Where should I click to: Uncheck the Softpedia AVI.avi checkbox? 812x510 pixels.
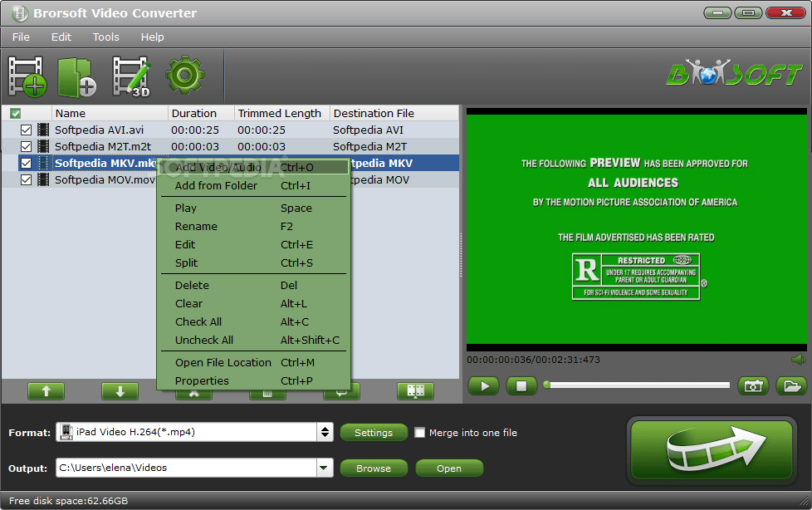[26, 130]
